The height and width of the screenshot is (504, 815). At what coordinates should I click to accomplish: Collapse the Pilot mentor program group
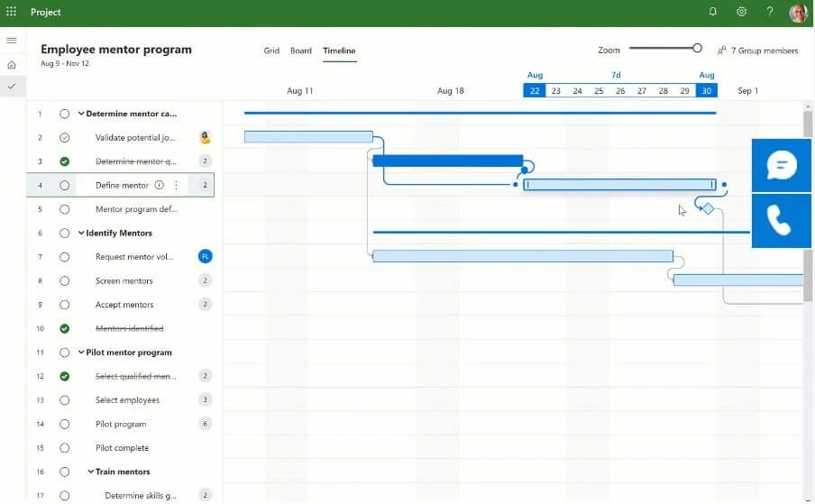coord(81,353)
